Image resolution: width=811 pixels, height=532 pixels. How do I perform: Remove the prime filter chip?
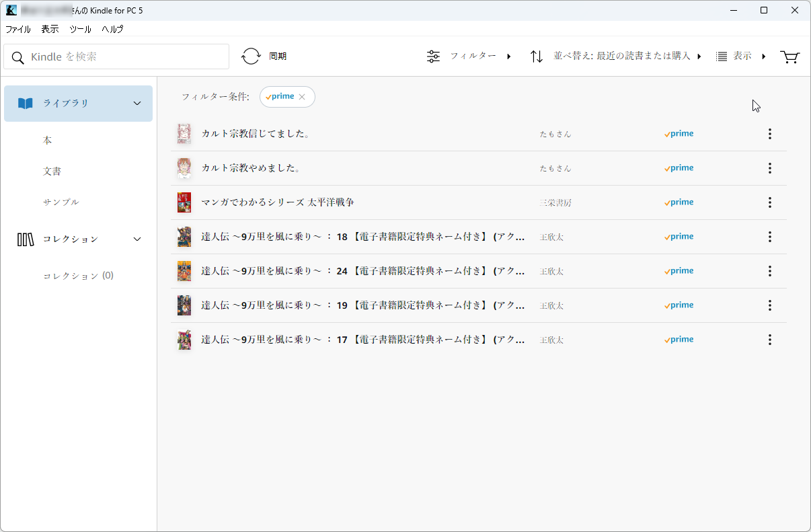click(x=303, y=96)
